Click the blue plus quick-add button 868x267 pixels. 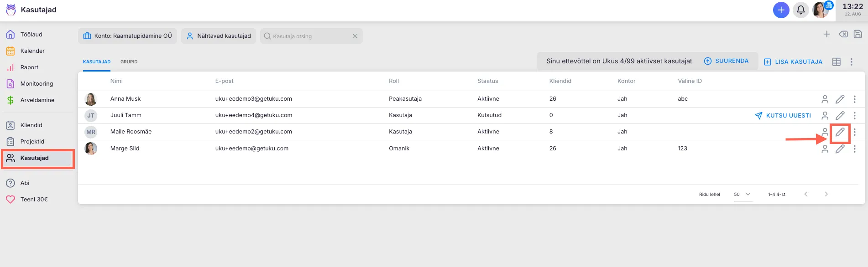click(781, 10)
